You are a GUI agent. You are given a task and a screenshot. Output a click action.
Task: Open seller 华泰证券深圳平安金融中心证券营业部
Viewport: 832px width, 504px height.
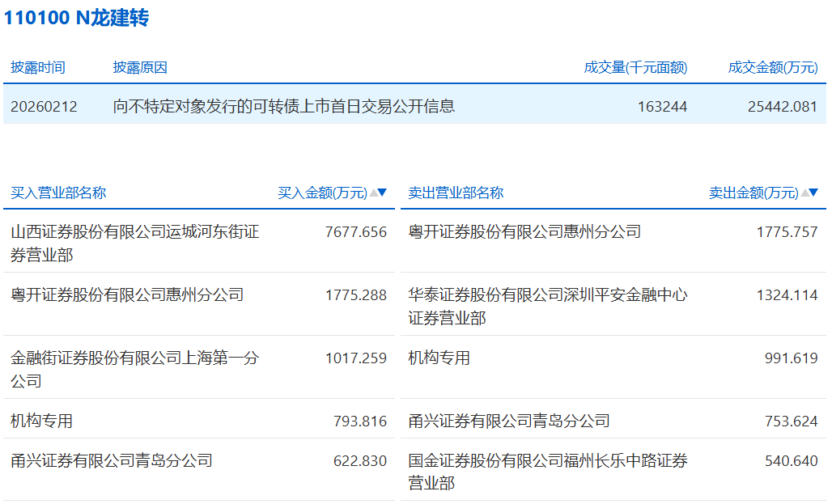(548, 307)
